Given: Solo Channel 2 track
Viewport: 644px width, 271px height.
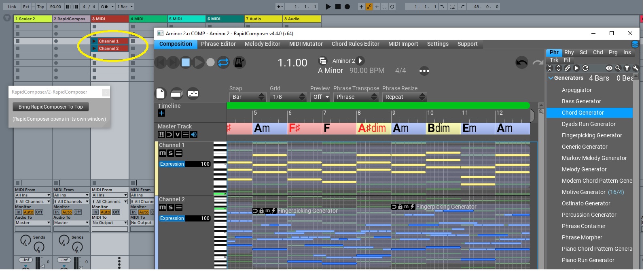Looking at the screenshot, I should pyautogui.click(x=170, y=207).
